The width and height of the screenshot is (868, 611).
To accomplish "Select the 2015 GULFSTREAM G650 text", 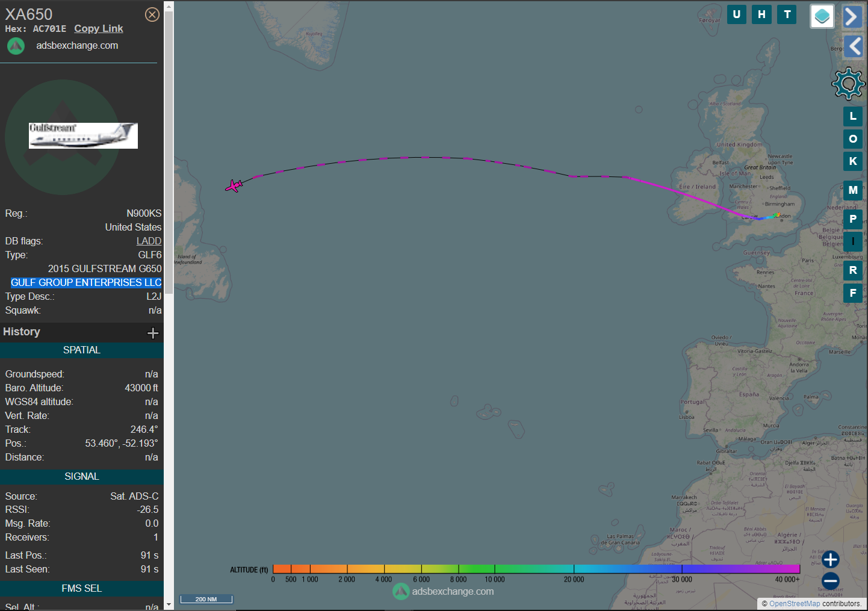I will click(x=105, y=268).
